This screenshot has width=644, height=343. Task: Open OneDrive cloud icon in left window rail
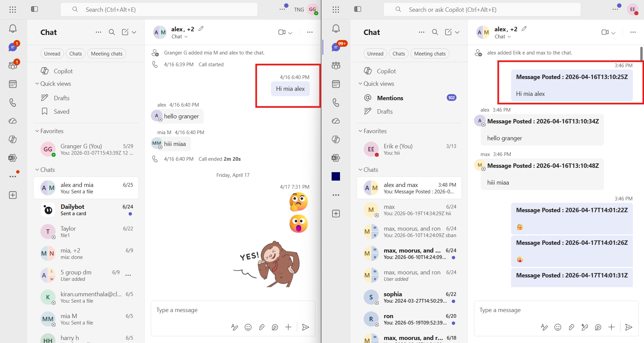pyautogui.click(x=13, y=121)
